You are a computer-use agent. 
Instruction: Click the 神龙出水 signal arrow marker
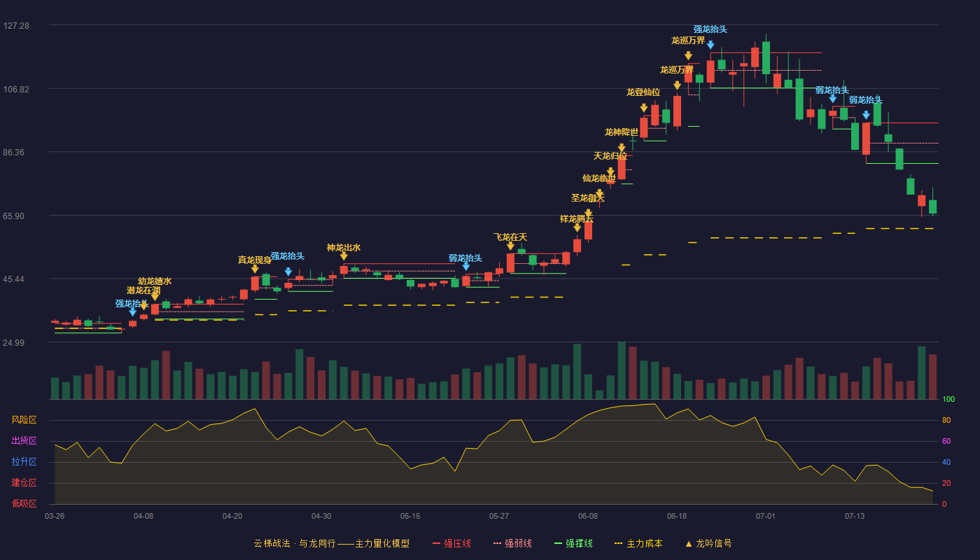tap(344, 256)
